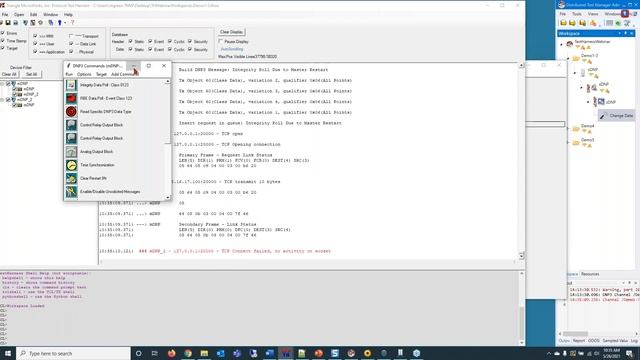The width and height of the screenshot is (640, 360).
Task: Click the help question mark toolbar icon
Action: 73,23
